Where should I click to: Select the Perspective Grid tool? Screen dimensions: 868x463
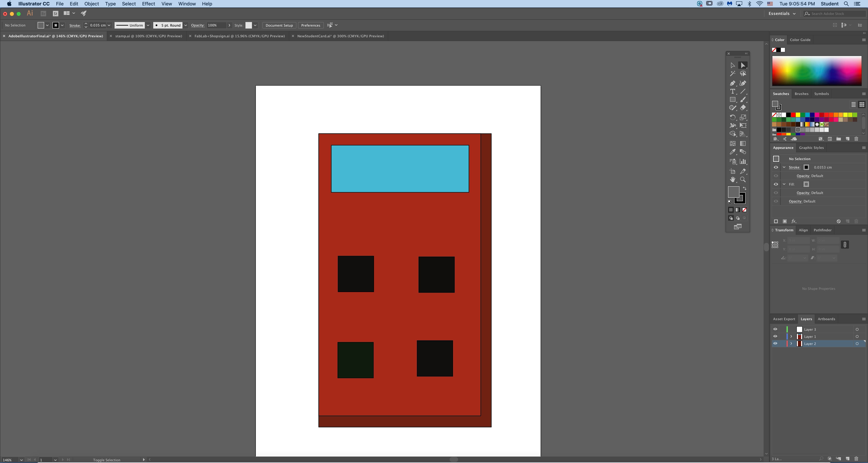[x=743, y=134]
